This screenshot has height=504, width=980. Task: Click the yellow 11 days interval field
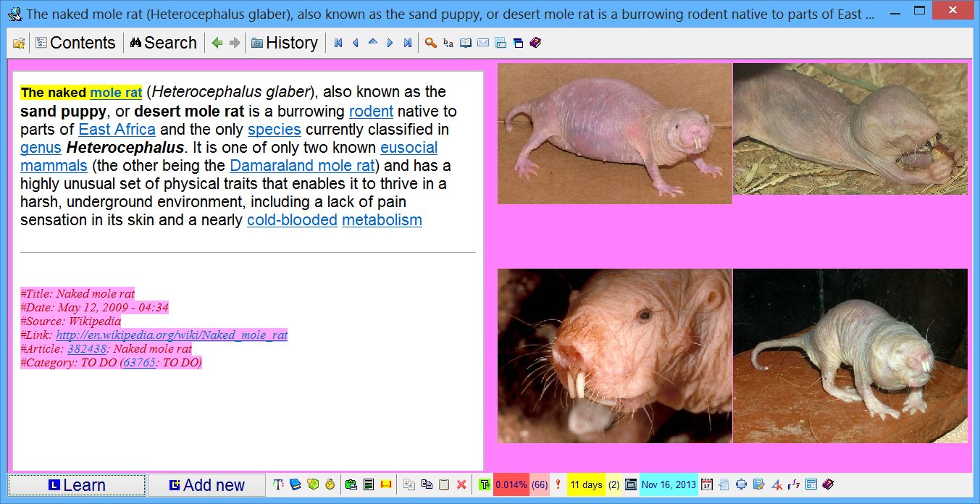(x=586, y=484)
